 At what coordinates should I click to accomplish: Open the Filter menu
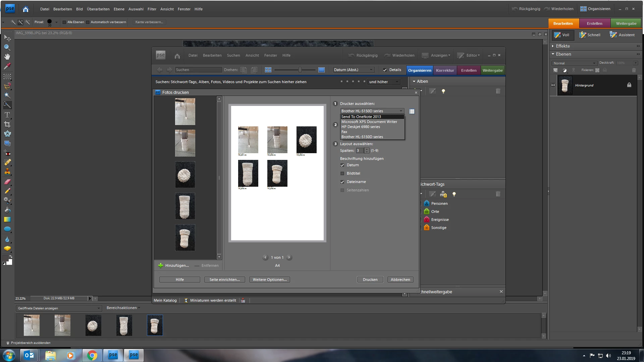(x=152, y=9)
